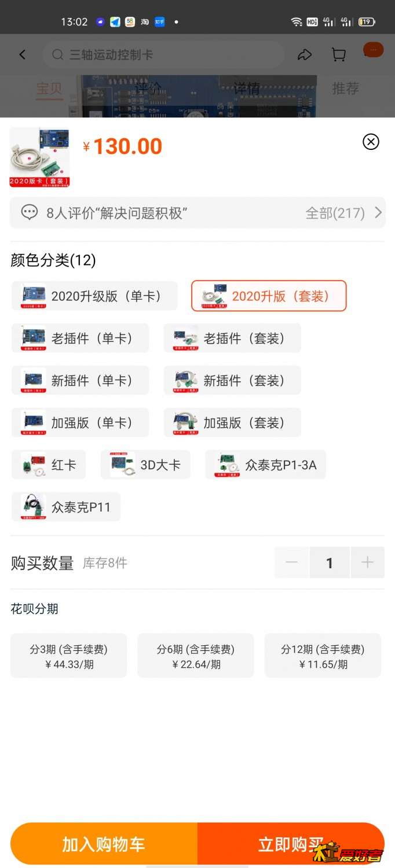Open the product thumbnail image
Screen dimensions: 395x868
[x=39, y=157]
